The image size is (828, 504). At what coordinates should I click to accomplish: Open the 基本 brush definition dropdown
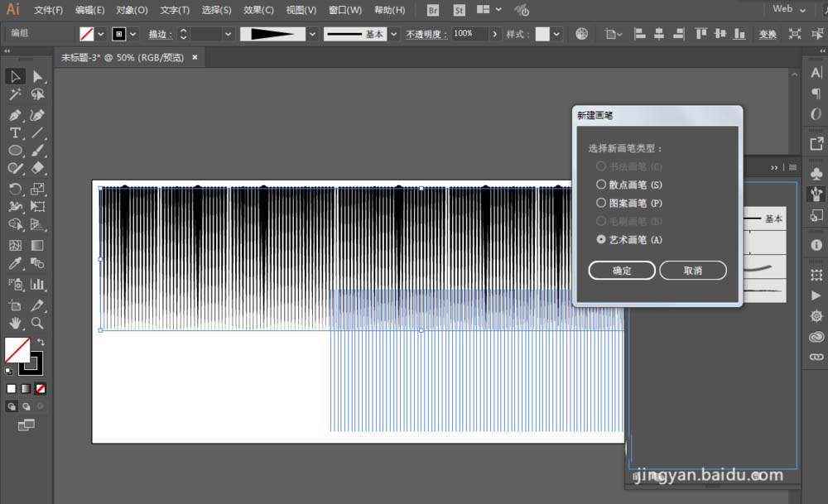point(394,34)
